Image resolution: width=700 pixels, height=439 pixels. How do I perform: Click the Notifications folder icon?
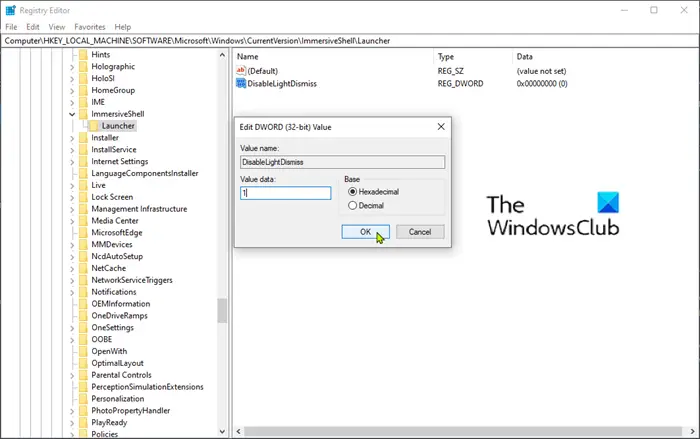click(83, 292)
